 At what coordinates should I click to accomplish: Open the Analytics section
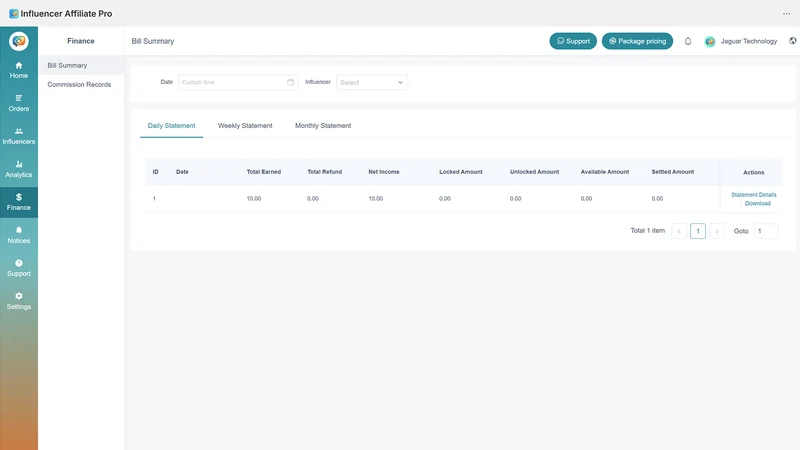click(x=18, y=169)
